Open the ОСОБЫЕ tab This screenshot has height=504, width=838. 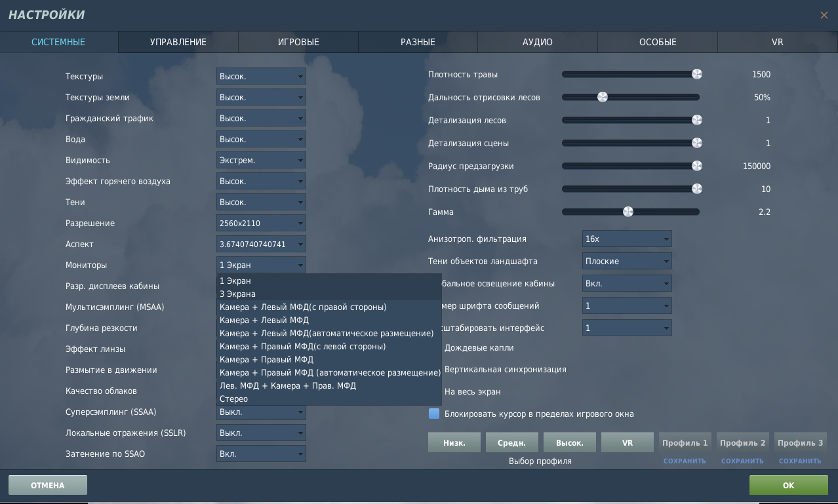[658, 42]
